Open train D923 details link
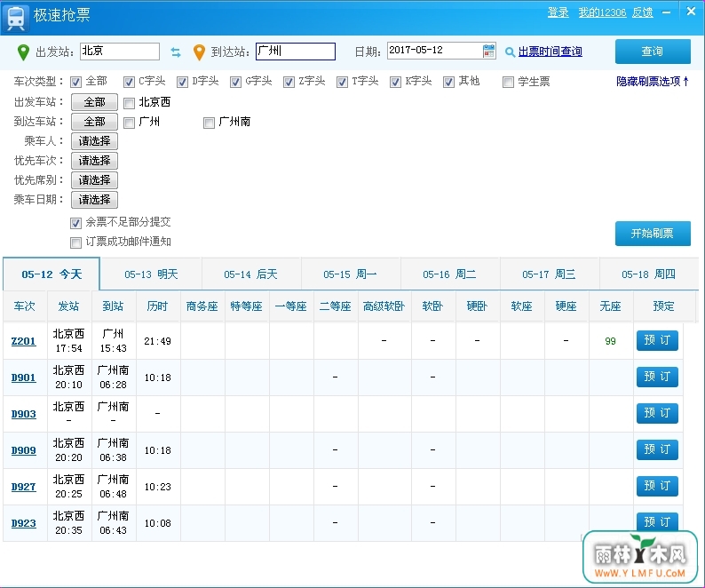 pos(23,523)
